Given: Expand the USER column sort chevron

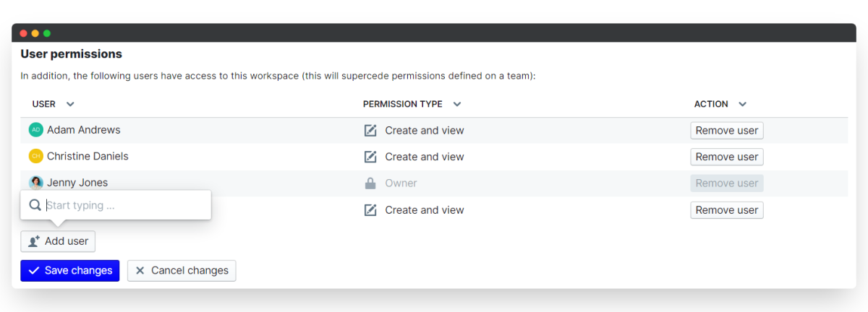Looking at the screenshot, I should [70, 104].
